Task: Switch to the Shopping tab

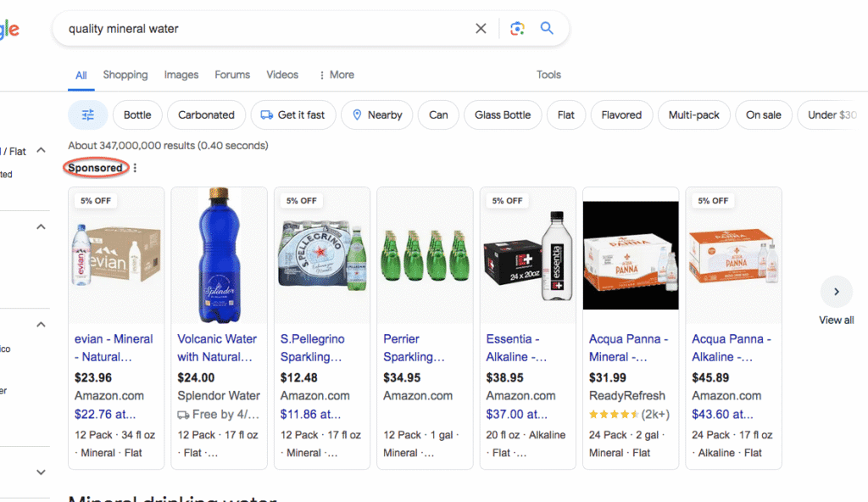Action: 125,75
